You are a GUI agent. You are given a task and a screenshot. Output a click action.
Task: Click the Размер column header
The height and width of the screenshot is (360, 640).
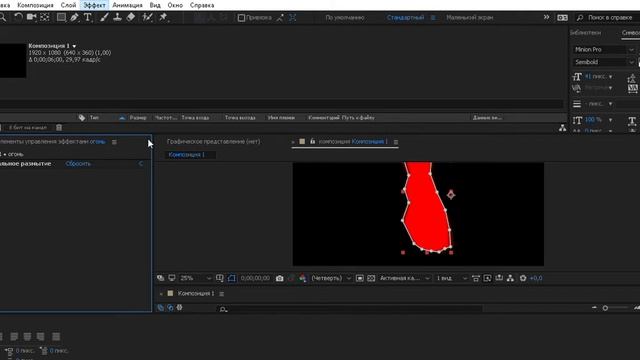tap(138, 118)
